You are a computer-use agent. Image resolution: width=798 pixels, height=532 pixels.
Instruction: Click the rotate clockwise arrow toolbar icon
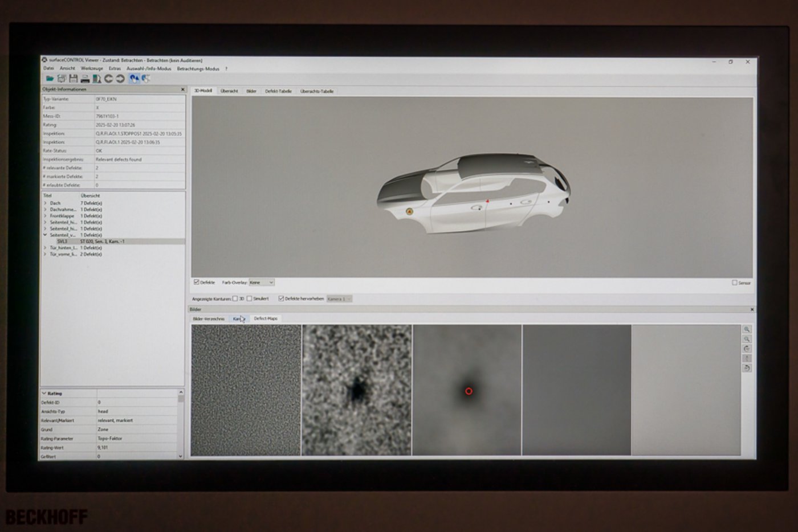(120, 79)
